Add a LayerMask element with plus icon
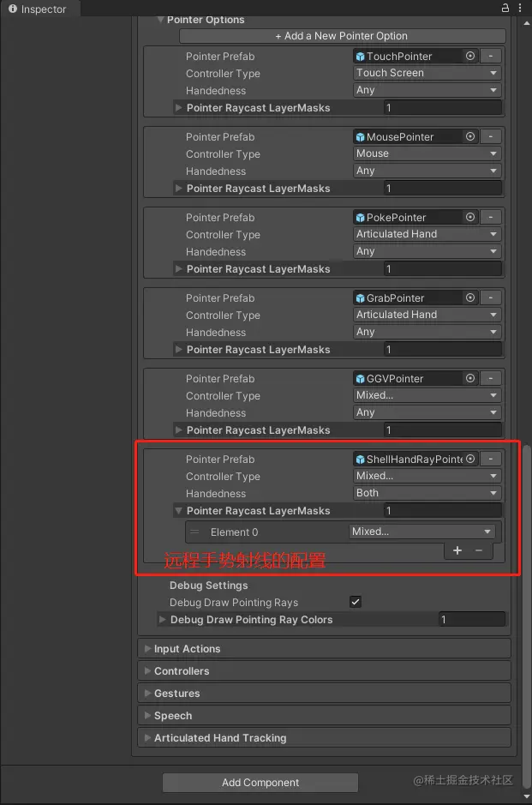 [457, 550]
